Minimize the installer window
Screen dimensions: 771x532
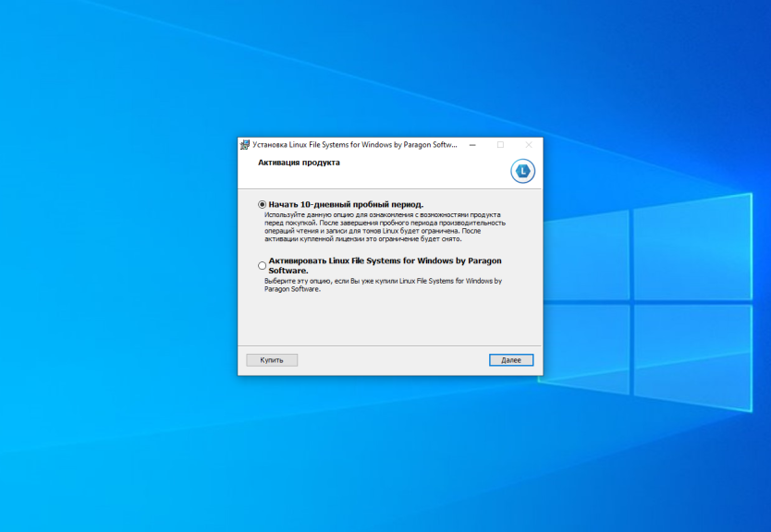click(x=471, y=145)
